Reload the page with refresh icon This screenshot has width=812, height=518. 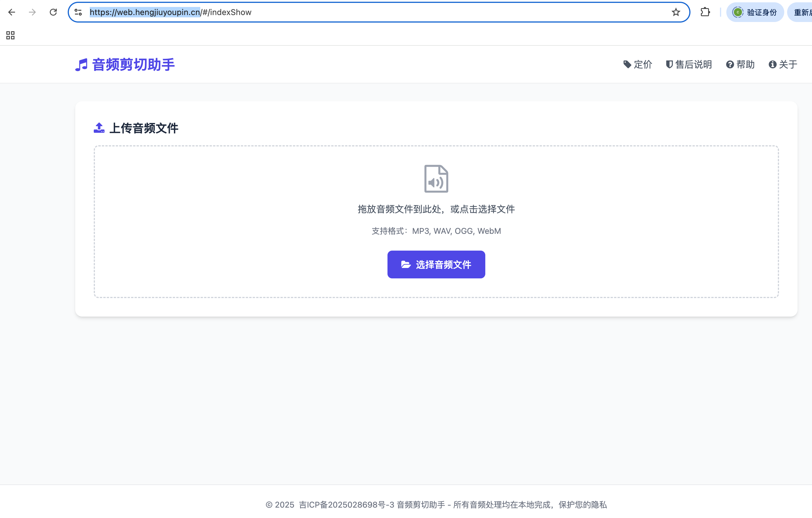(53, 12)
